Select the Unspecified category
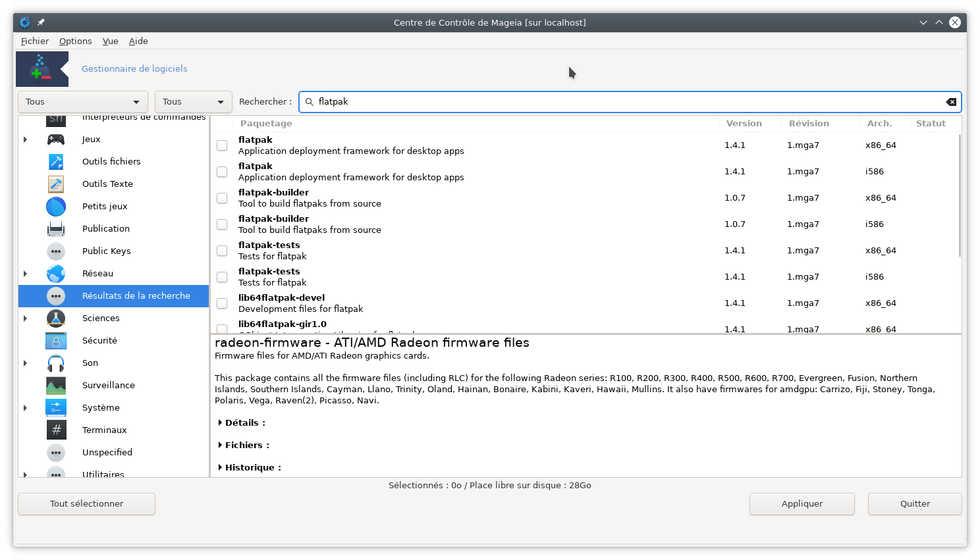The width and height of the screenshot is (980, 560). click(113, 453)
